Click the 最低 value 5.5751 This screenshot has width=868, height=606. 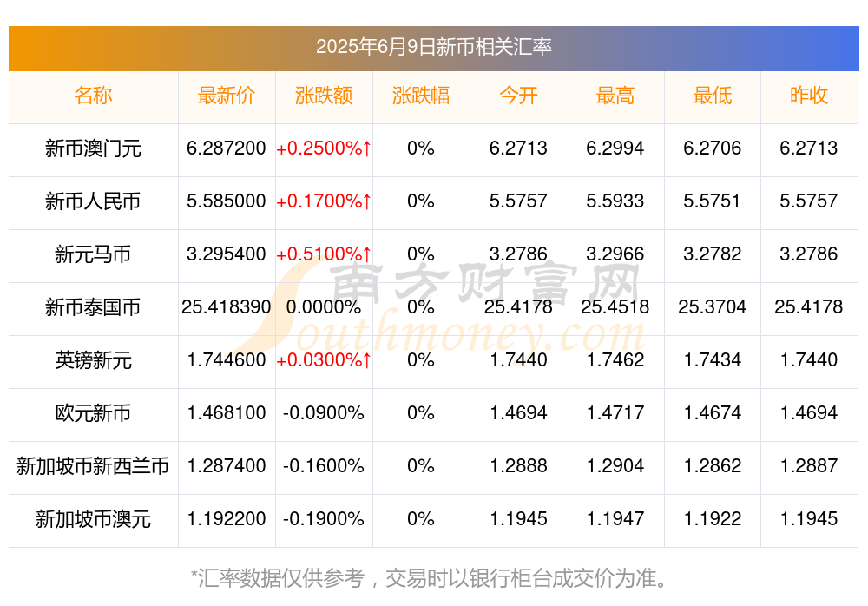[712, 201]
